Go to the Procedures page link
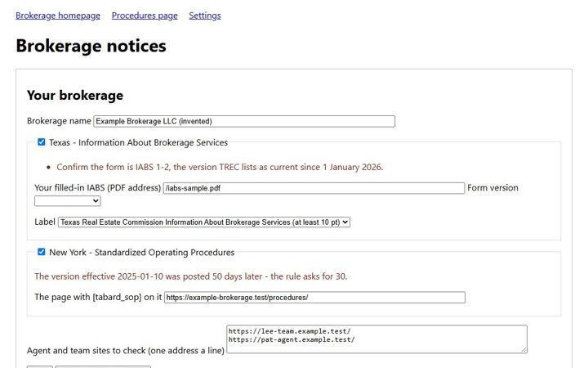Image resolution: width=588 pixels, height=368 pixels. (x=145, y=16)
